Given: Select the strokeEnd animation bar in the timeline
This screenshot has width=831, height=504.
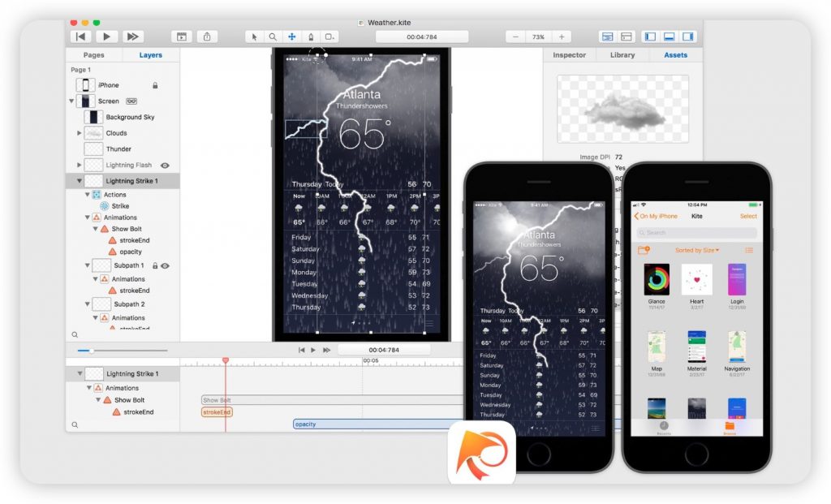Looking at the screenshot, I should (x=216, y=412).
